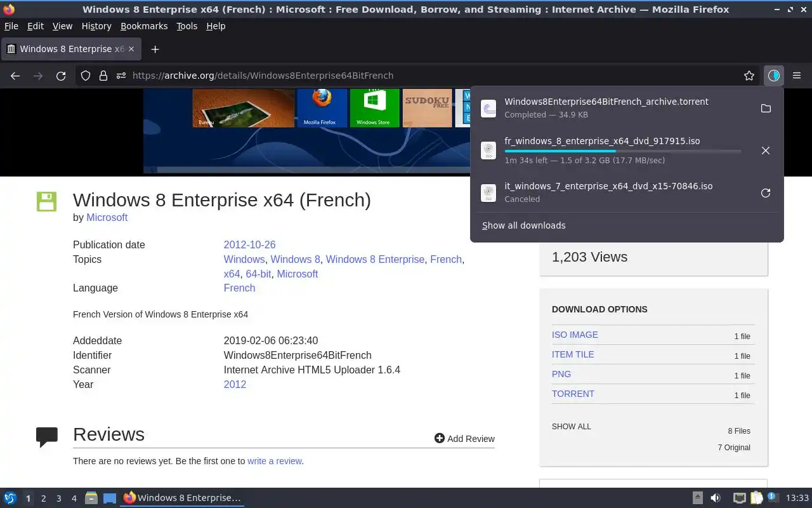Click SHOW ALL download files

[x=571, y=427]
